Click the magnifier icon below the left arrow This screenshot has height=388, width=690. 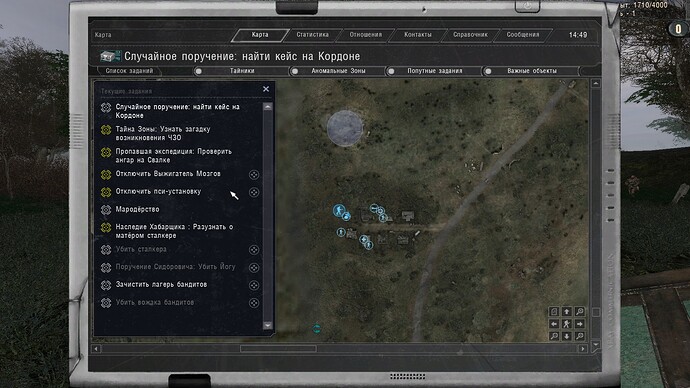pos(554,337)
